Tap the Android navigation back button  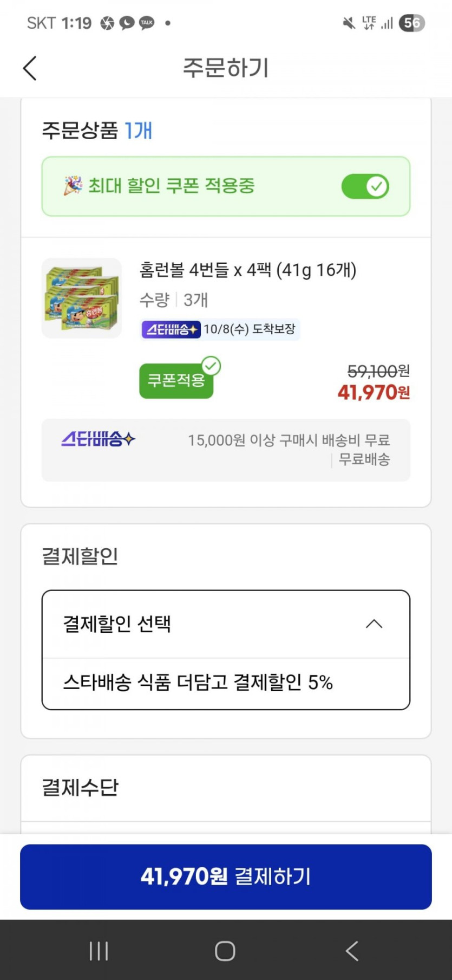point(352,951)
